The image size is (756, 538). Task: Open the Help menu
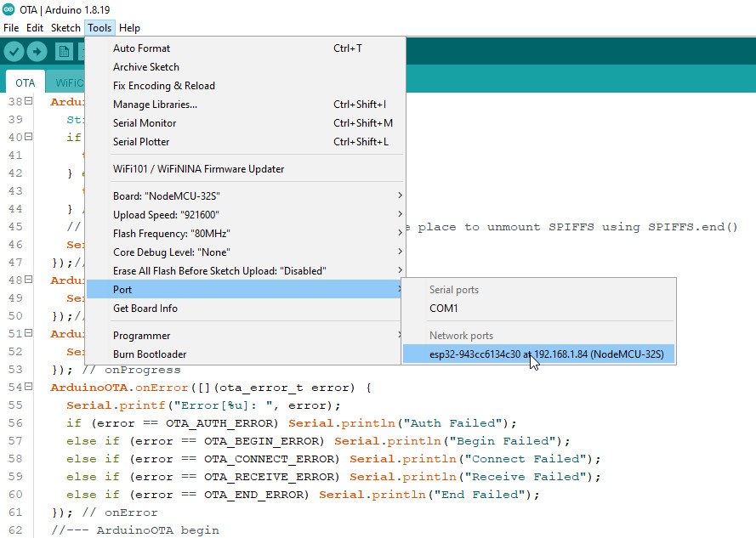130,28
